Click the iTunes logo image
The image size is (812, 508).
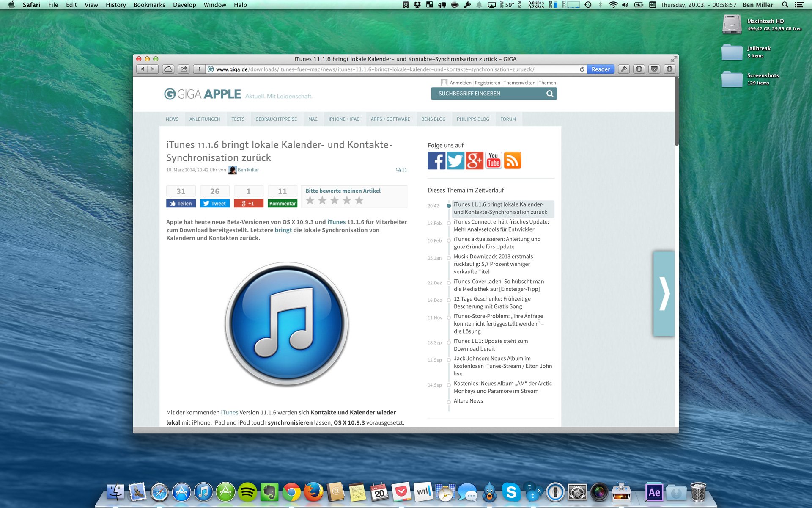[287, 324]
